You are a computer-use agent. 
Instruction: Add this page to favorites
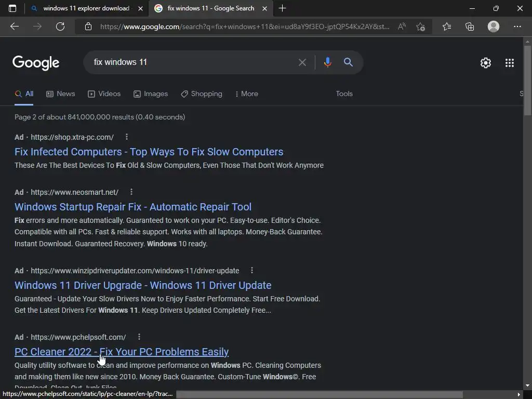click(x=421, y=26)
